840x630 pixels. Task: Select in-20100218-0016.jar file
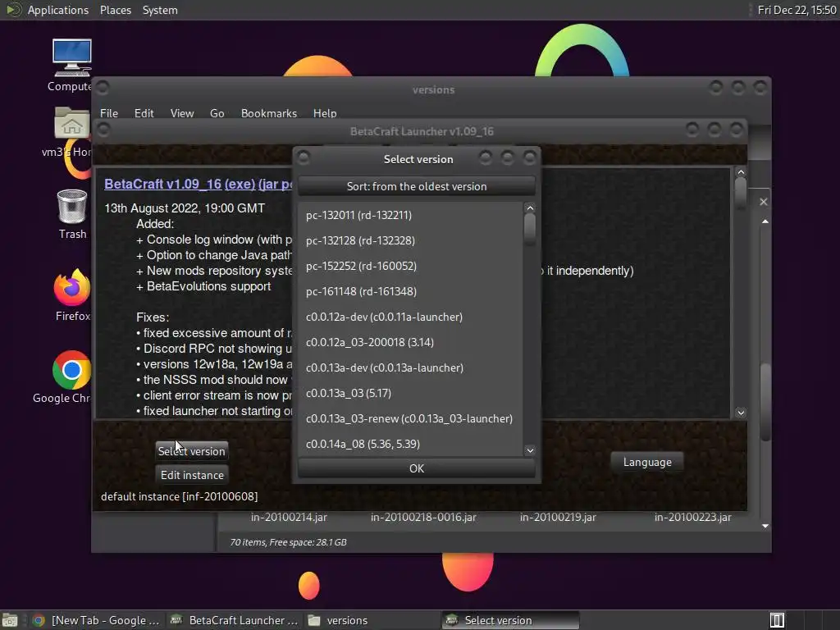423,517
